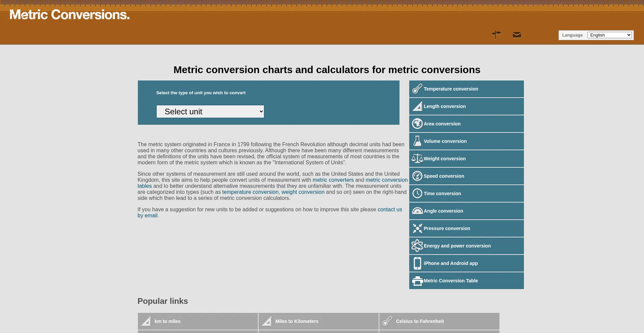
Task: Open the Metric Conversion Table menu entry
Action: point(450,281)
